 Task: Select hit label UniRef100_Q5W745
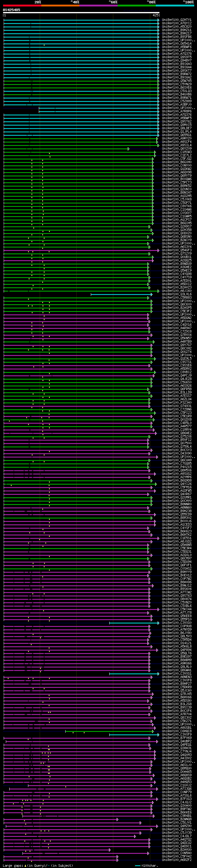click(x=176, y=81)
